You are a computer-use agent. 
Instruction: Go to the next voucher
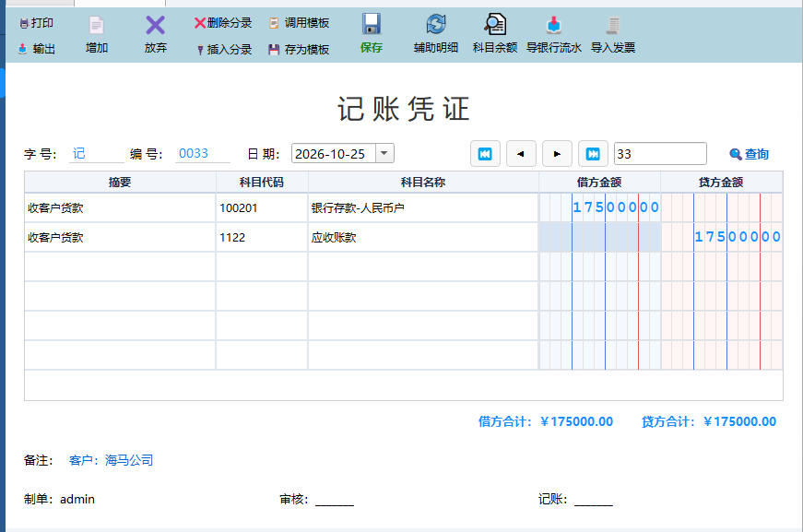coord(557,154)
